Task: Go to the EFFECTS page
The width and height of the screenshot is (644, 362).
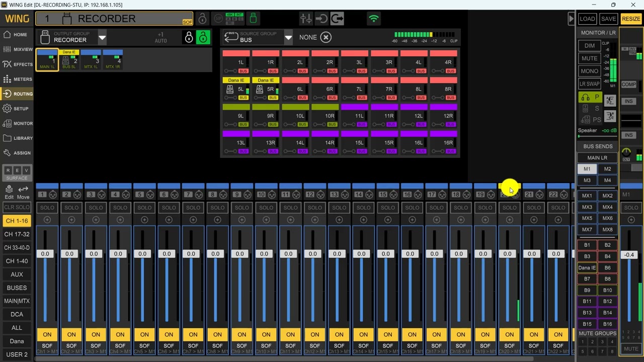Action: pos(17,64)
